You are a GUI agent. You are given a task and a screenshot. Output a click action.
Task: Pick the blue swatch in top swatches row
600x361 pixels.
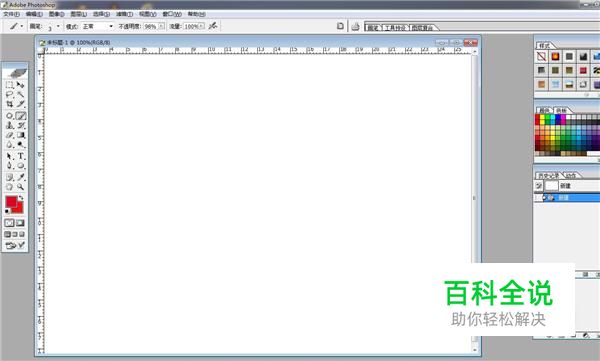(558, 118)
